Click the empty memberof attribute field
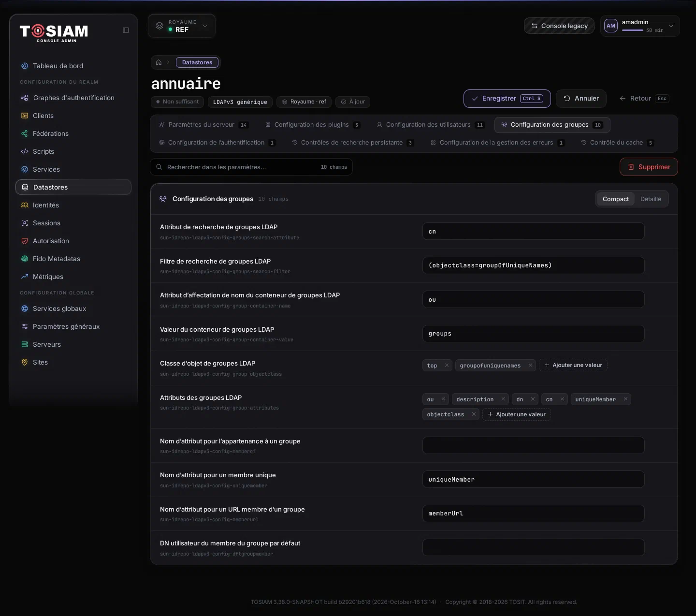The image size is (696, 616). coord(533,445)
